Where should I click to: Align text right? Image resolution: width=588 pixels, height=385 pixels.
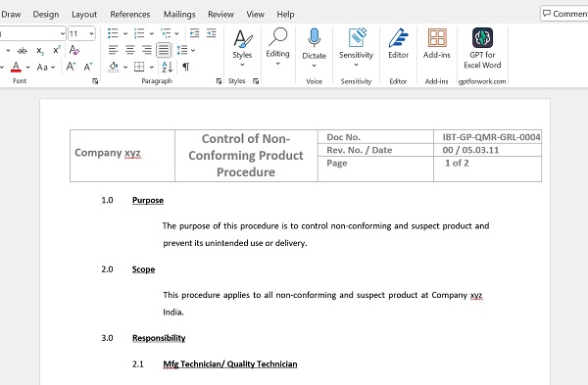[147, 50]
